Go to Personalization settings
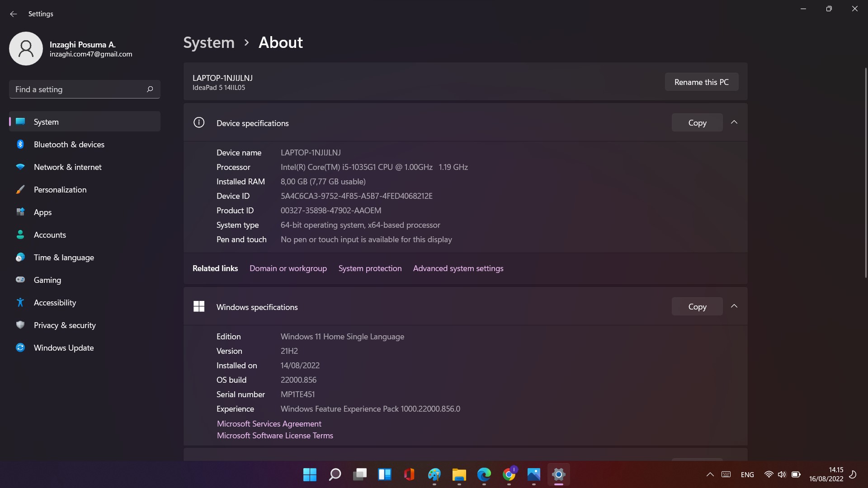The height and width of the screenshot is (488, 868). (60, 190)
